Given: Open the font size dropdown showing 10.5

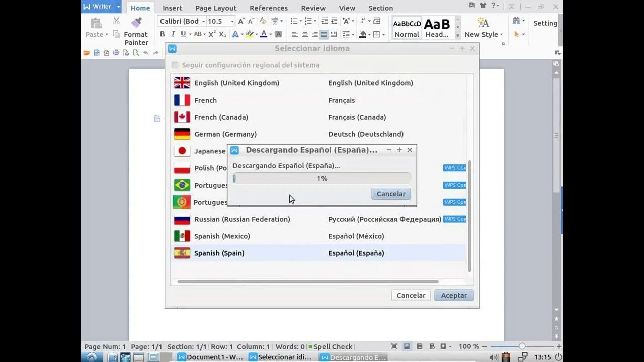Looking at the screenshot, I should point(232,21).
